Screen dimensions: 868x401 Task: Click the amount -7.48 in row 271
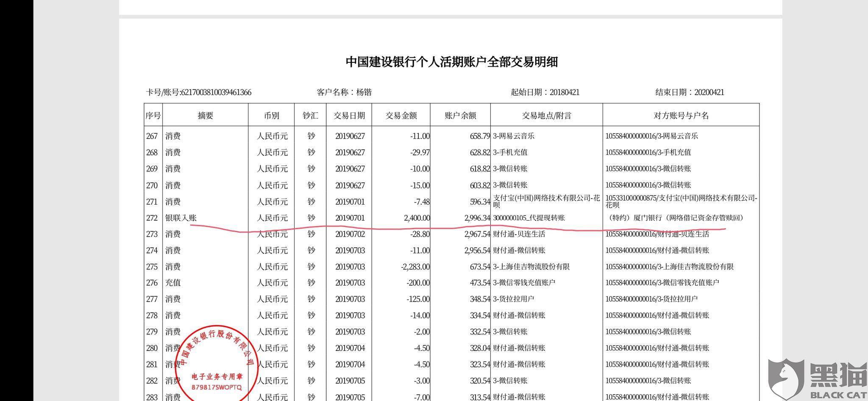coord(422,202)
